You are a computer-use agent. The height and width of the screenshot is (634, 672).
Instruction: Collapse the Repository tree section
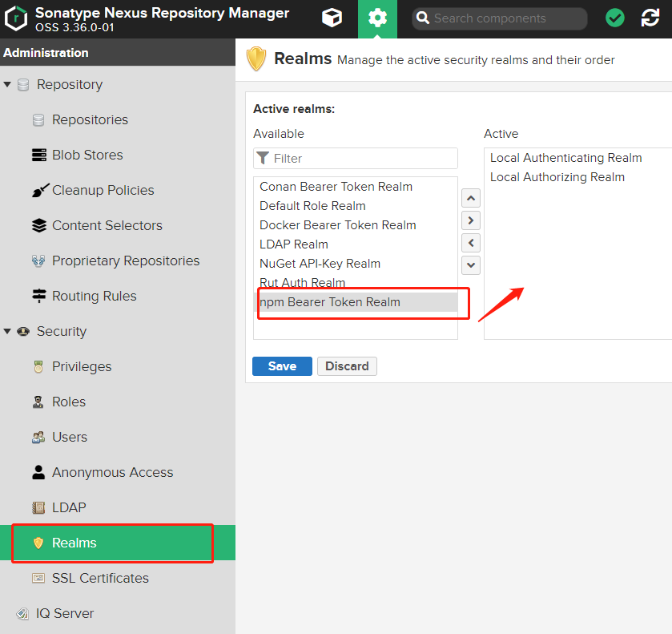tap(7, 84)
